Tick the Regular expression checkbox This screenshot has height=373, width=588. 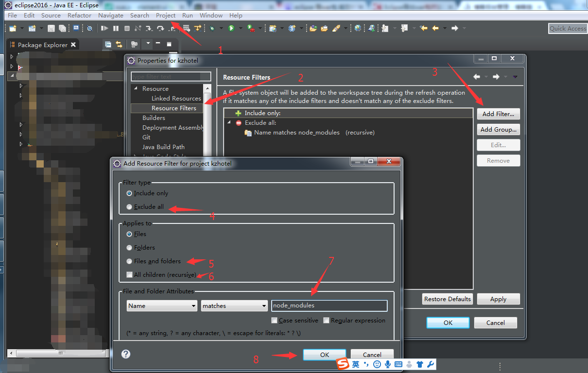pyautogui.click(x=327, y=321)
